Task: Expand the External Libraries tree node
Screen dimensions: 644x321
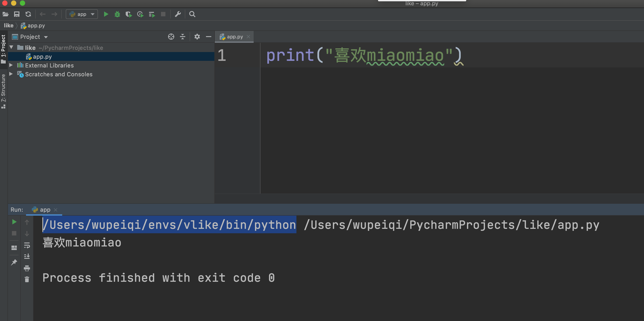Action: (11, 65)
